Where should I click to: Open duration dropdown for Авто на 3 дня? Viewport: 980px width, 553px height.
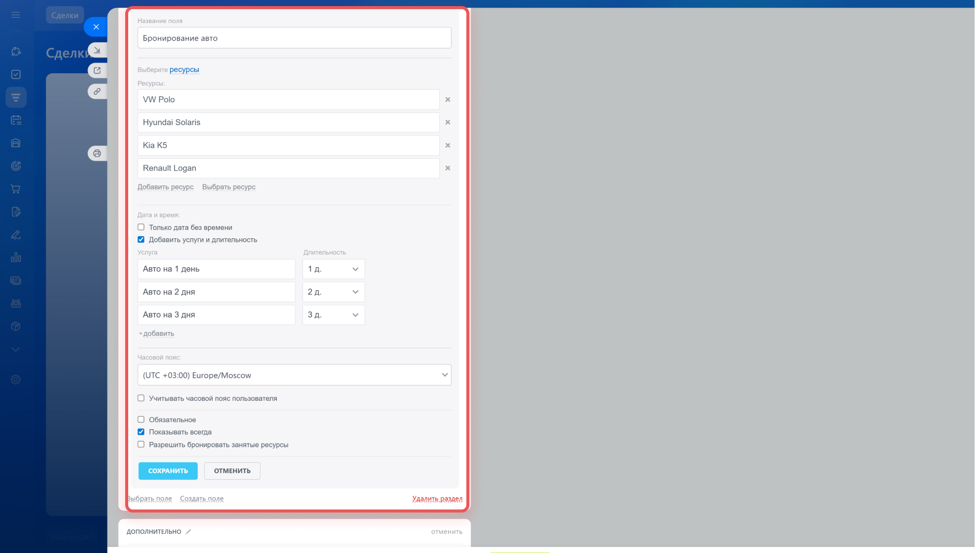click(333, 315)
